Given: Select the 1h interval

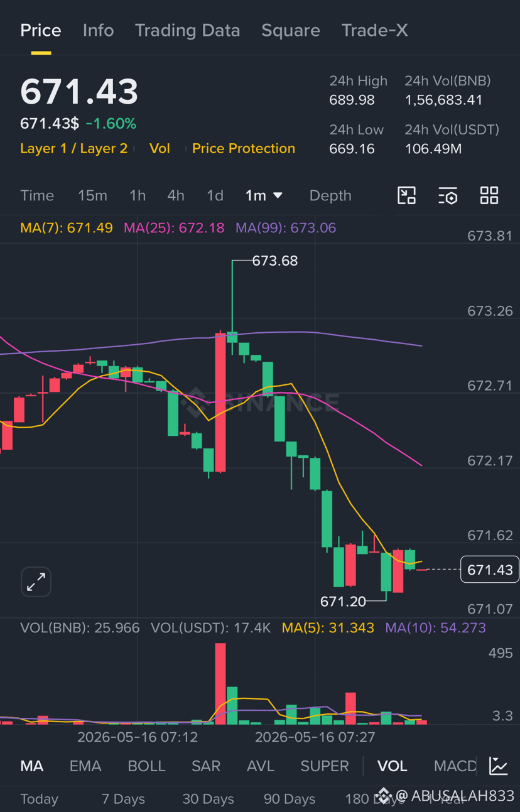Looking at the screenshot, I should [x=138, y=195].
